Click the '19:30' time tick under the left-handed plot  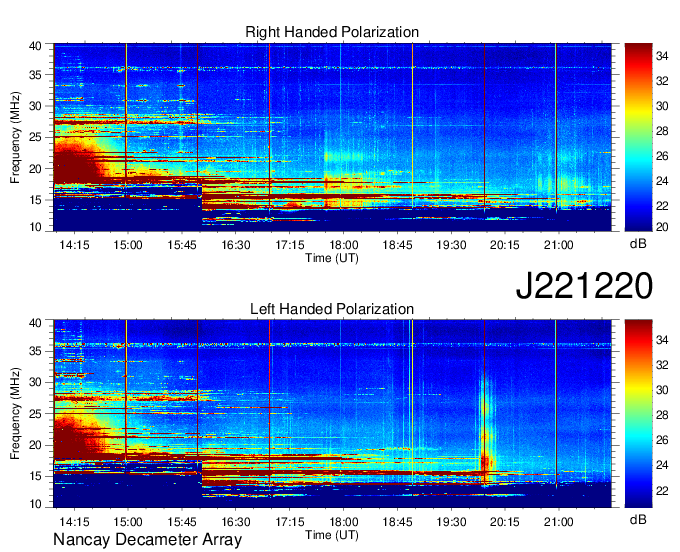[451, 522]
